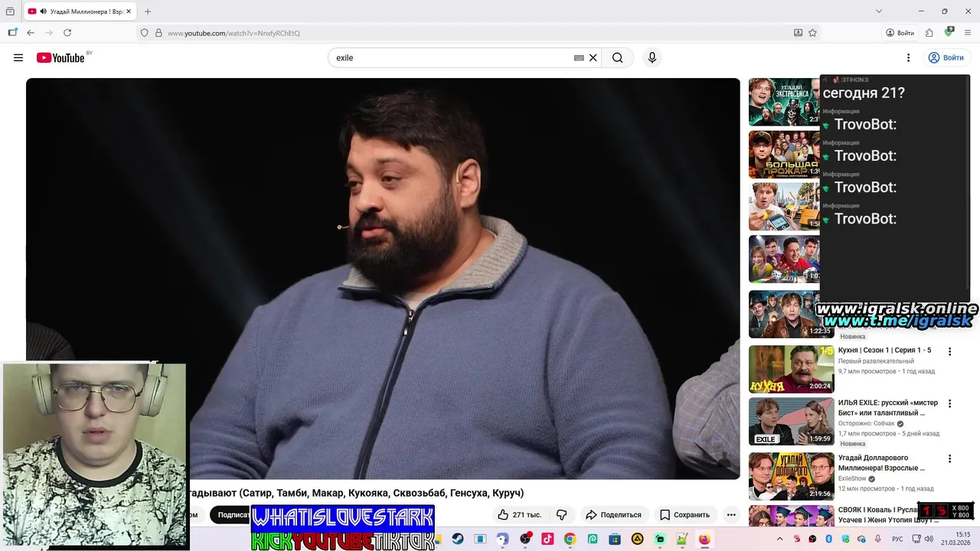Pause the video by clicking player

tap(383, 279)
